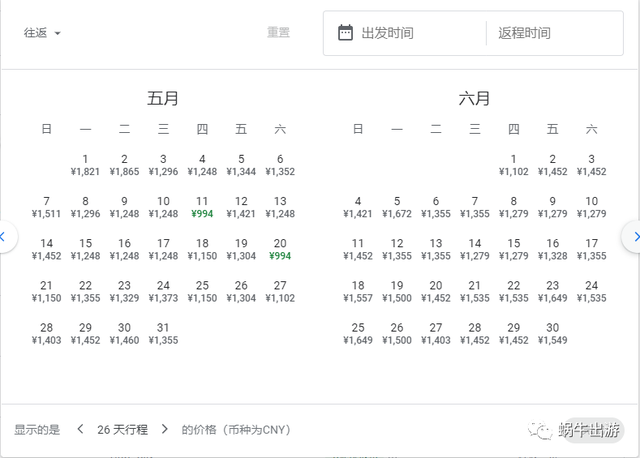Go to previous months with left arrow

5,237
